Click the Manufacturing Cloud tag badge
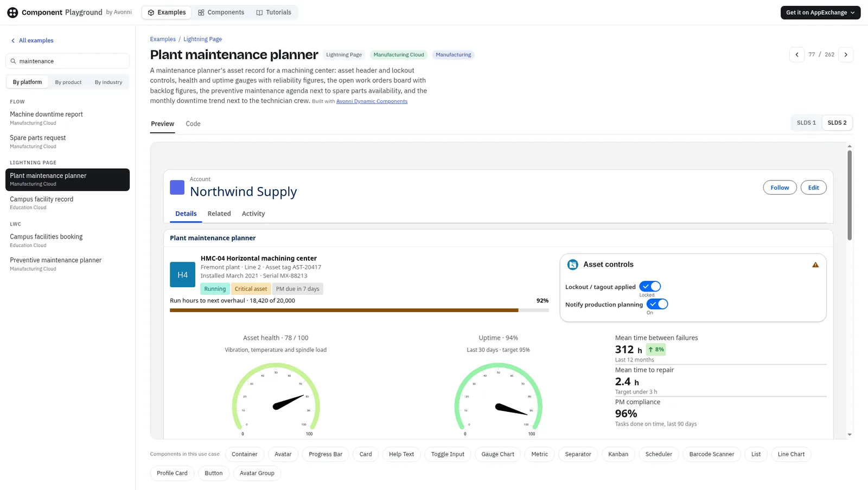868x490 pixels. tap(398, 55)
